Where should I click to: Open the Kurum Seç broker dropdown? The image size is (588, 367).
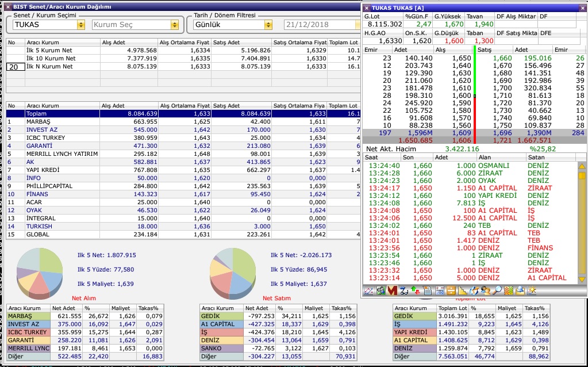136,25
